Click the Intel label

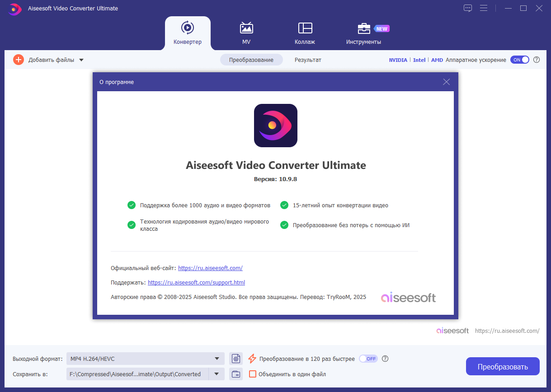click(419, 60)
